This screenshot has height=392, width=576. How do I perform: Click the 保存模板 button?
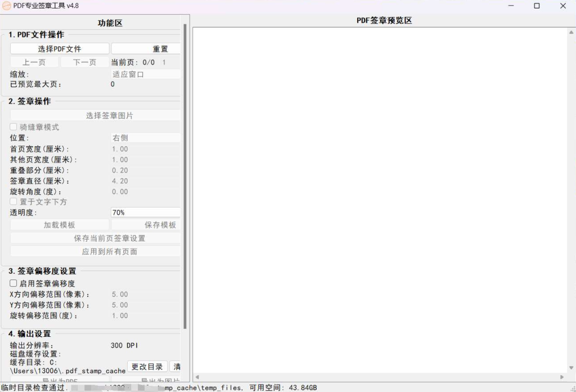coord(146,225)
